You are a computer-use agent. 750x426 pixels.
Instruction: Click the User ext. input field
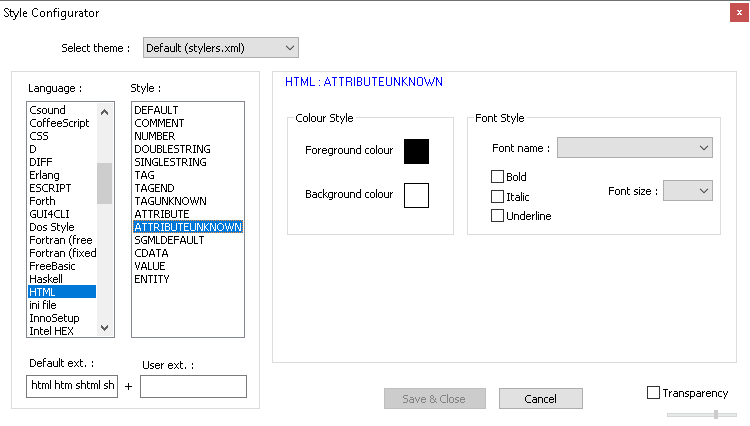click(x=193, y=386)
